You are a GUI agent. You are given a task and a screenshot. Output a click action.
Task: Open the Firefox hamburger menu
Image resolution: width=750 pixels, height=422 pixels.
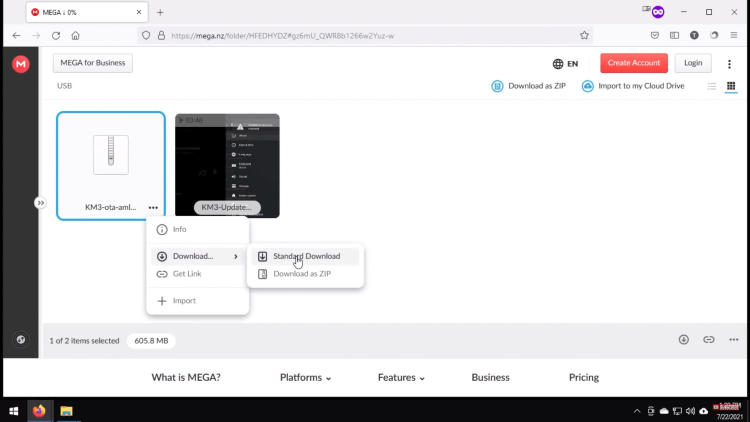734,35
